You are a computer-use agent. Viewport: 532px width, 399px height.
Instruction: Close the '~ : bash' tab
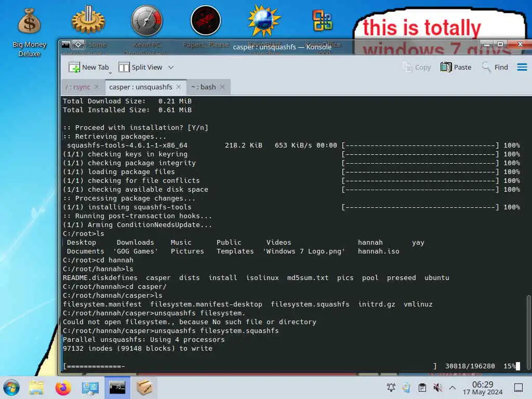click(x=222, y=87)
